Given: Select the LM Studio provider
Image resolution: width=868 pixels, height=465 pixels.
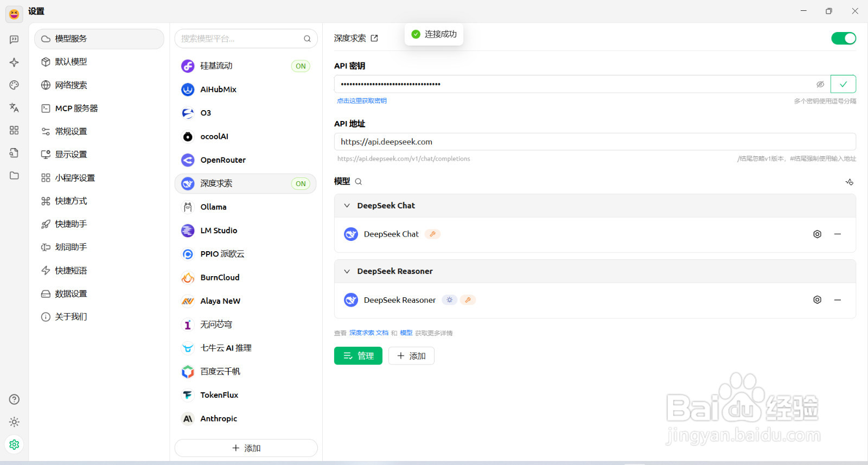Looking at the screenshot, I should coord(246,231).
